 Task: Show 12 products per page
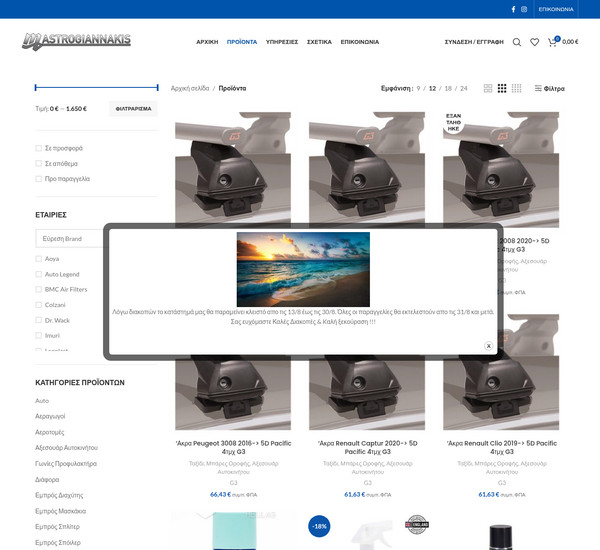432,88
